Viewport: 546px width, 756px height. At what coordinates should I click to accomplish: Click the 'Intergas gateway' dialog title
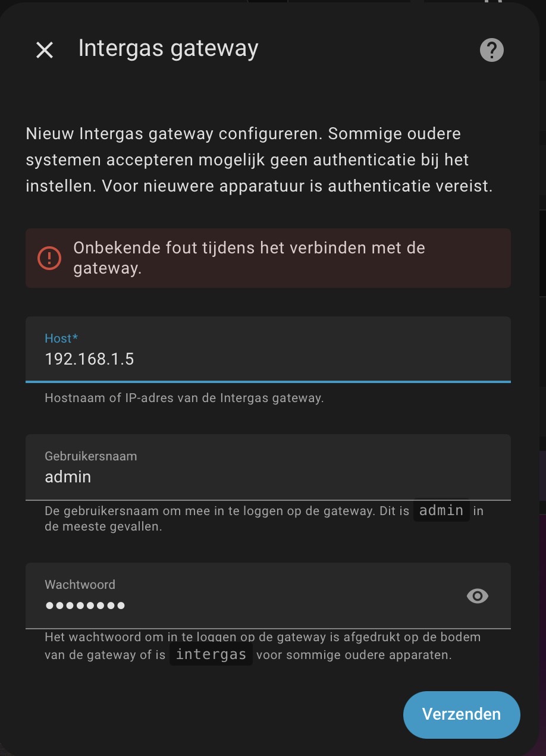pos(168,49)
